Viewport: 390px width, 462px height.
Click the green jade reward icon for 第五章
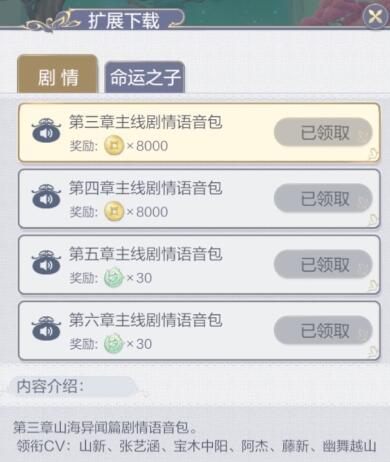pos(114,278)
